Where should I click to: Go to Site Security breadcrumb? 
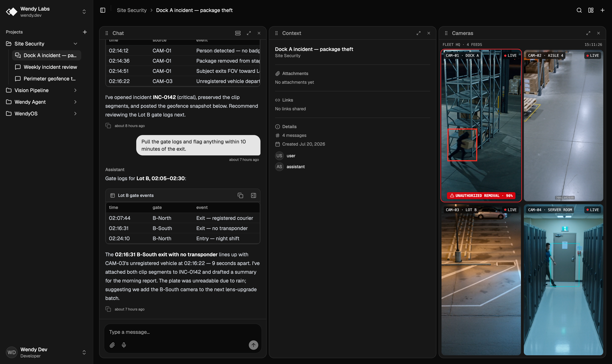[132, 10]
